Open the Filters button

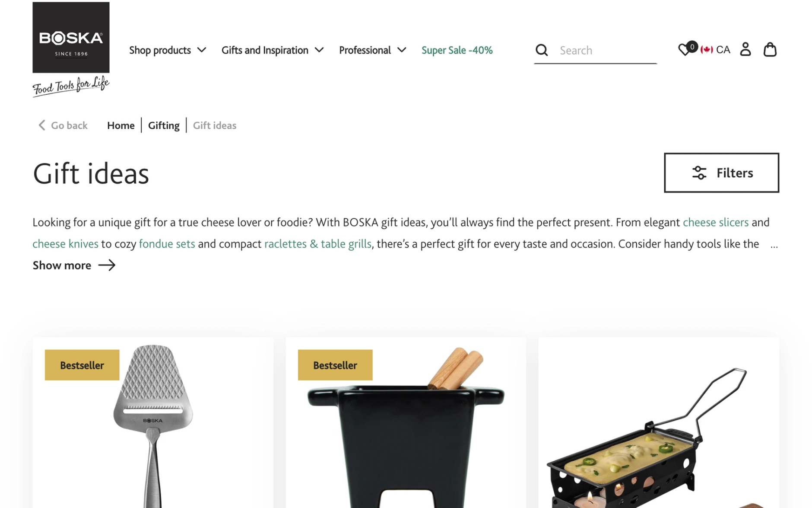pos(721,173)
